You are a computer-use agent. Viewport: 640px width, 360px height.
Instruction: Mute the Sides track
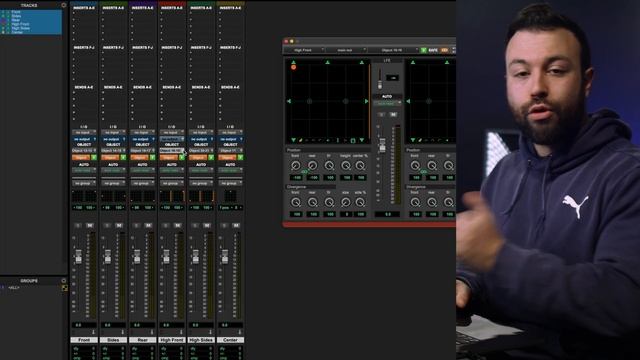pos(119,225)
